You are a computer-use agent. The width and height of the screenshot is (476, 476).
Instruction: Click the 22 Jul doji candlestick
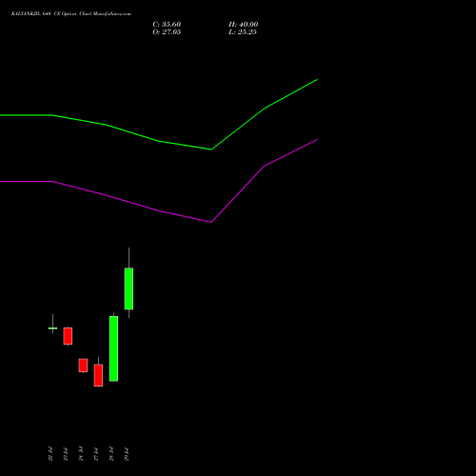(52, 328)
